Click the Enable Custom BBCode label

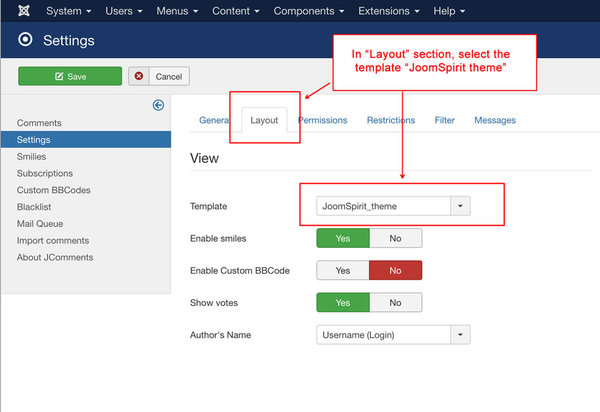point(240,270)
